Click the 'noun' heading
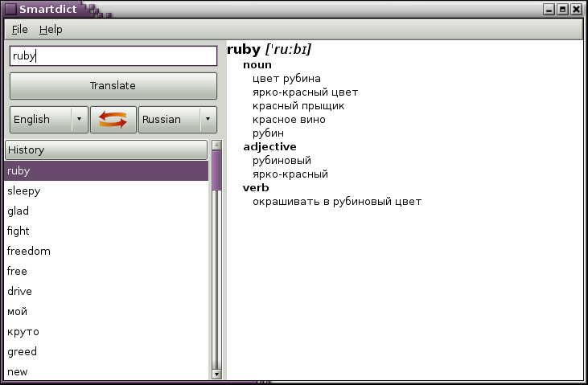The height and width of the screenshot is (385, 588). tap(257, 65)
